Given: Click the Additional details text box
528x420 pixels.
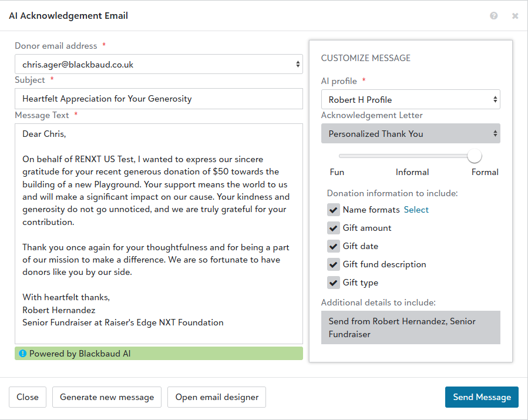Looking at the screenshot, I should click(411, 328).
